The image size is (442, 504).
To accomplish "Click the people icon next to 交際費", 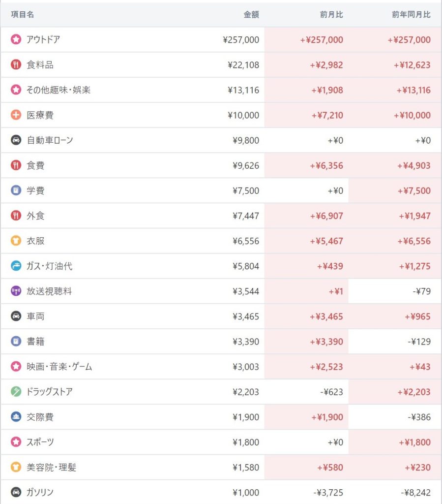I will pos(16,417).
